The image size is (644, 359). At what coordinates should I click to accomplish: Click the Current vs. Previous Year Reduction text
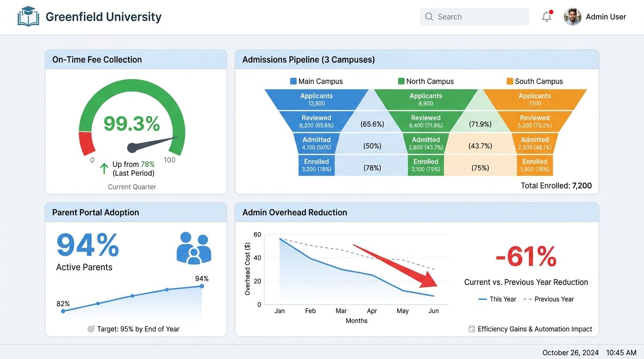click(526, 282)
